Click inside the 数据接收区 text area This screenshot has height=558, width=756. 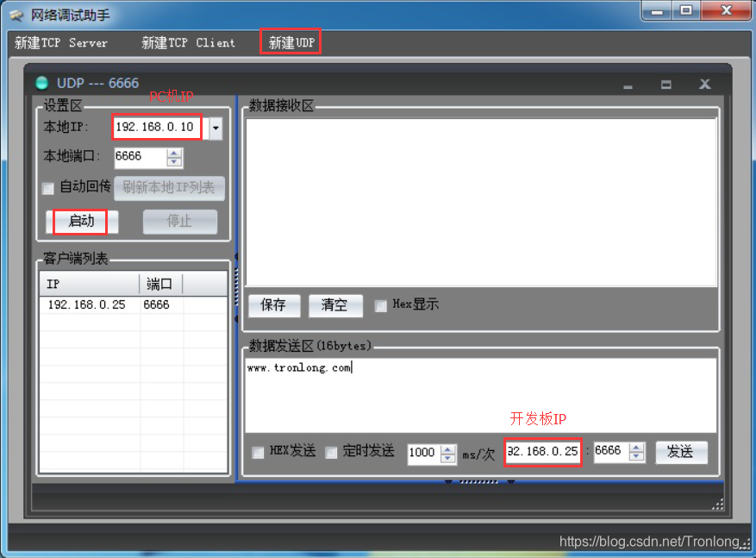[481, 203]
